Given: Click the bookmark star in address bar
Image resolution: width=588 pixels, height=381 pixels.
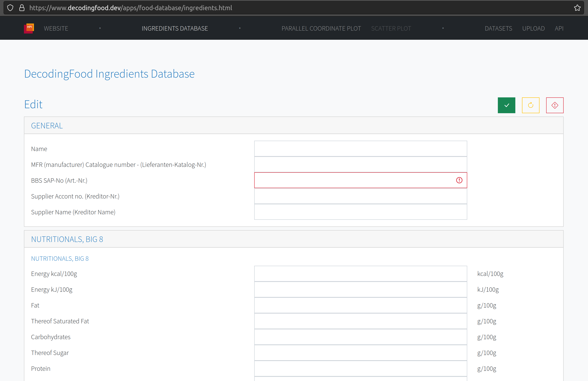Looking at the screenshot, I should click(577, 8).
